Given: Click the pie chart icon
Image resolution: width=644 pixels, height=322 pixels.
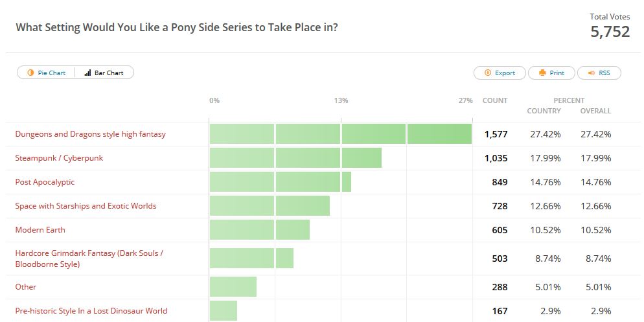Looking at the screenshot, I should coord(30,73).
